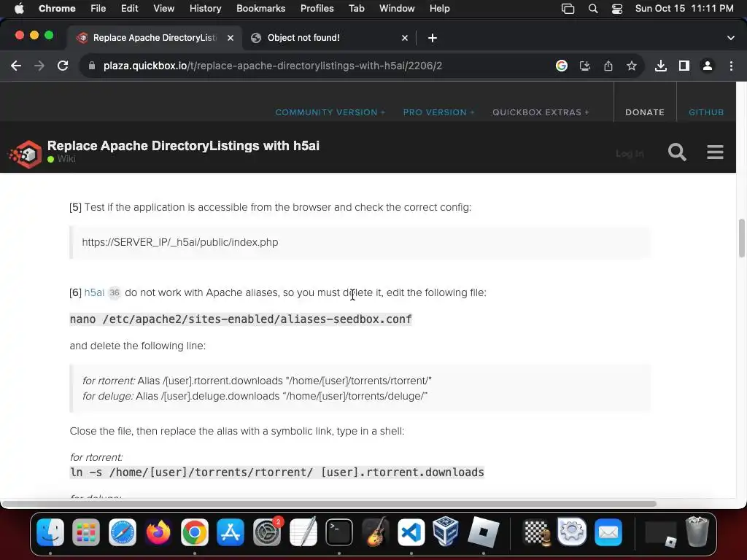Open the Apple menu

(x=19, y=9)
